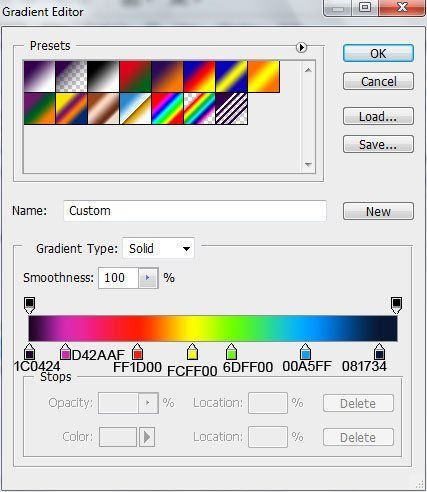Select the 081734 navy color stop
Screen dimensions: 427x492
tap(379, 352)
